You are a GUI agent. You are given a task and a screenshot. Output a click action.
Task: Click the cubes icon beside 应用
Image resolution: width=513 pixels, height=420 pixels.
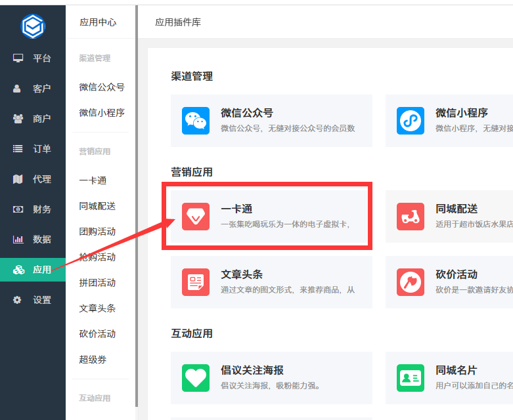18,270
